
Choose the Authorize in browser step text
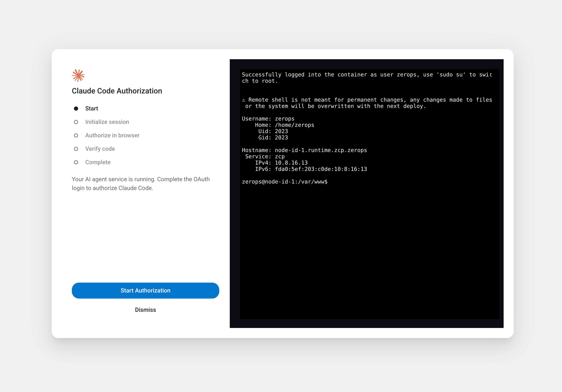coord(112,135)
